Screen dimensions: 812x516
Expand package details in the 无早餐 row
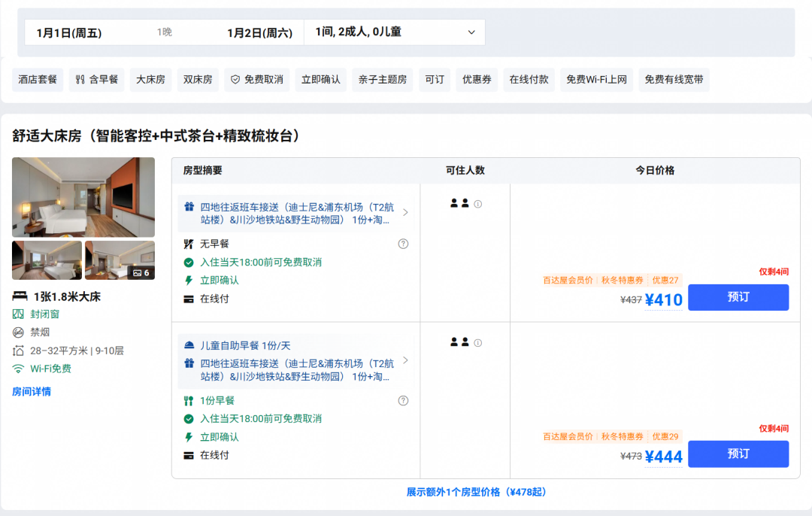(405, 212)
